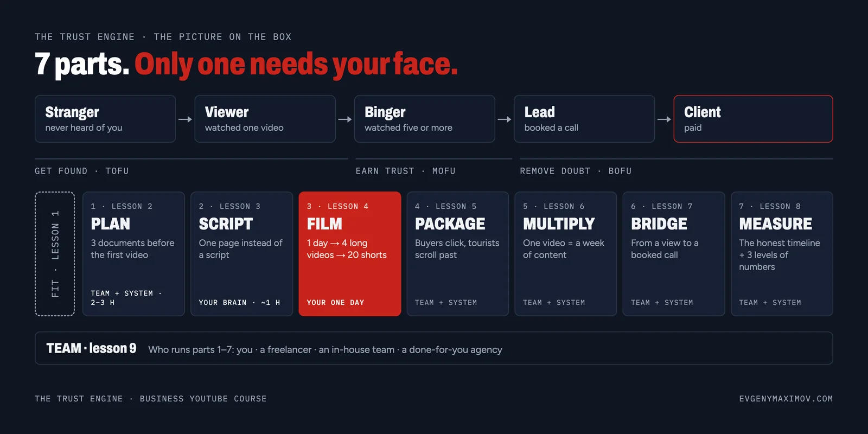Click the 'REMOVE DOUBT · BOFU' section label

576,171
